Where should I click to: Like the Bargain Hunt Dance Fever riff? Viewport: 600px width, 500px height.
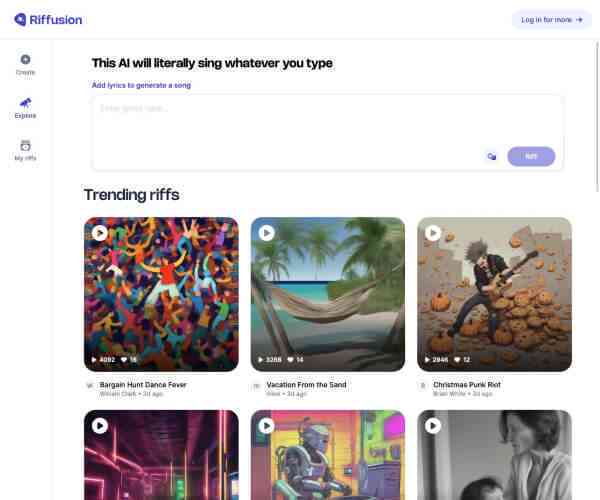tap(124, 360)
